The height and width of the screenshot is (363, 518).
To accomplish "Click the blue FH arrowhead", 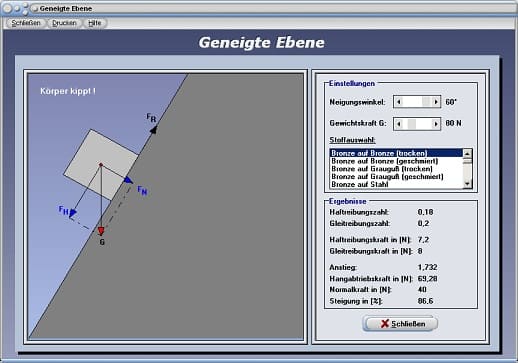I will 73,213.
